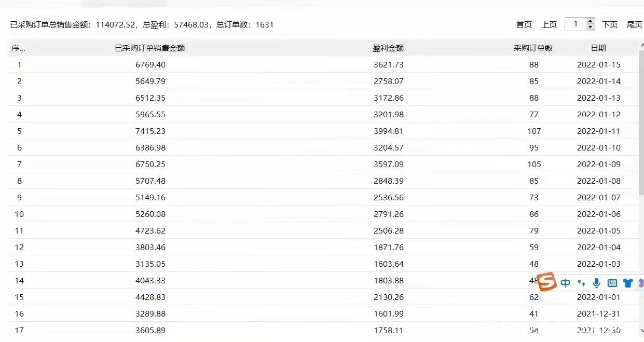
Task: Click inside the page number input box
Action: pos(576,24)
